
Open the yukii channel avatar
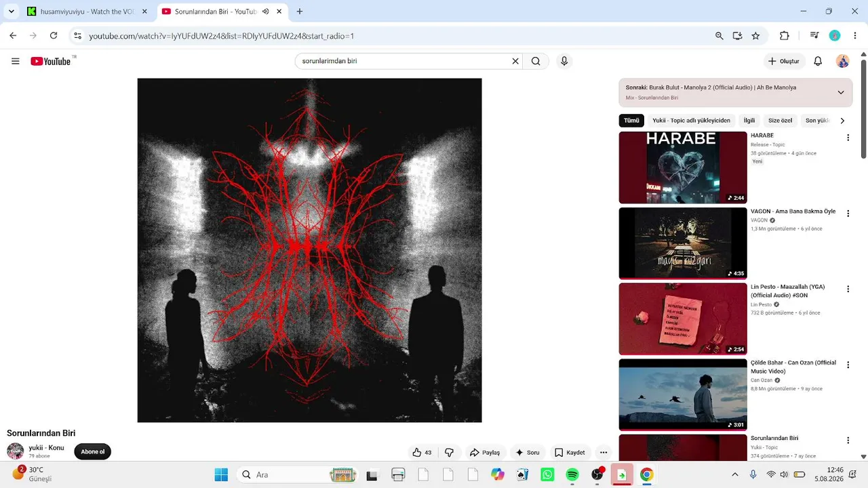15,451
